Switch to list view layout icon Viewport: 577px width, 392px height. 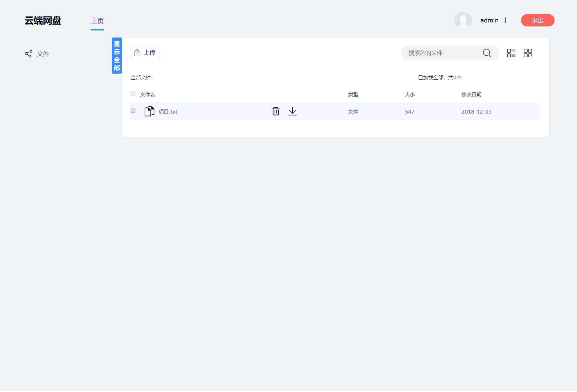[x=511, y=53]
